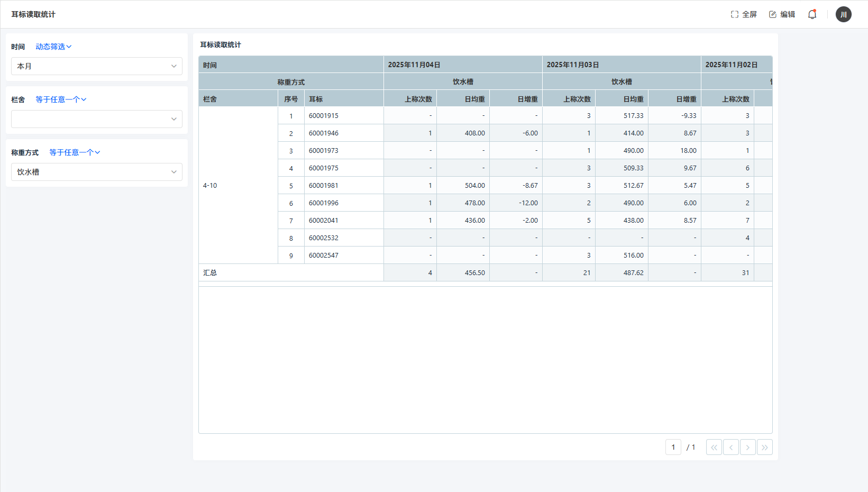This screenshot has width=868, height=492.
Task: Go to the next page
Action: [x=747, y=448]
